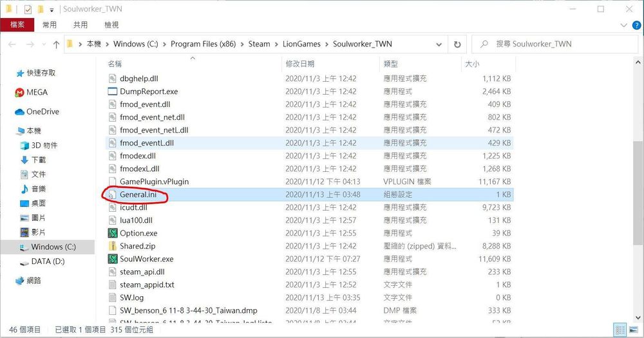Select the fmod_eventL.dll file icon

tap(112, 143)
